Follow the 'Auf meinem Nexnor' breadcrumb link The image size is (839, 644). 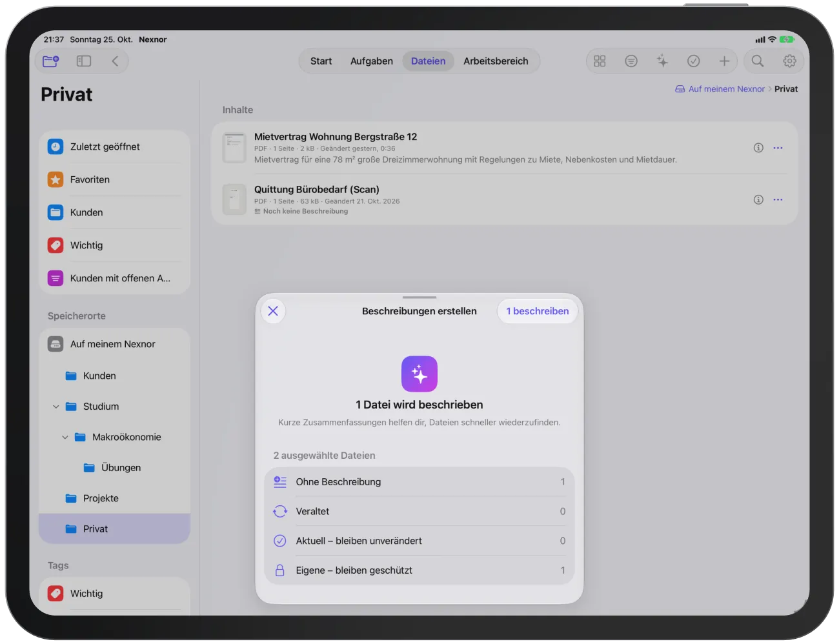(x=720, y=89)
